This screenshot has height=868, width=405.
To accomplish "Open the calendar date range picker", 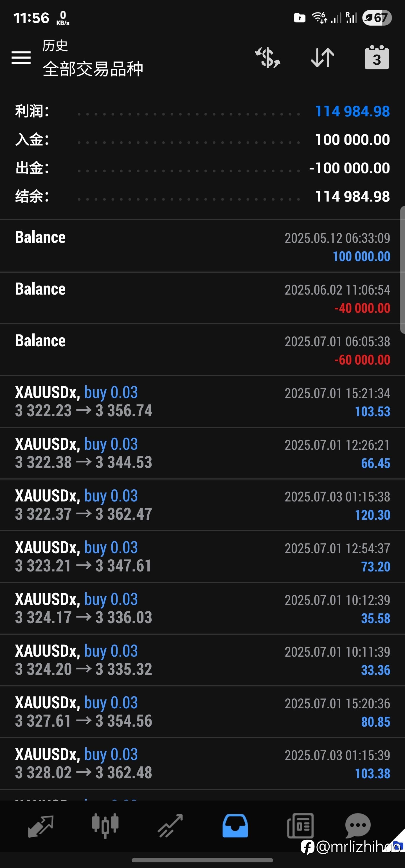I will click(x=377, y=57).
